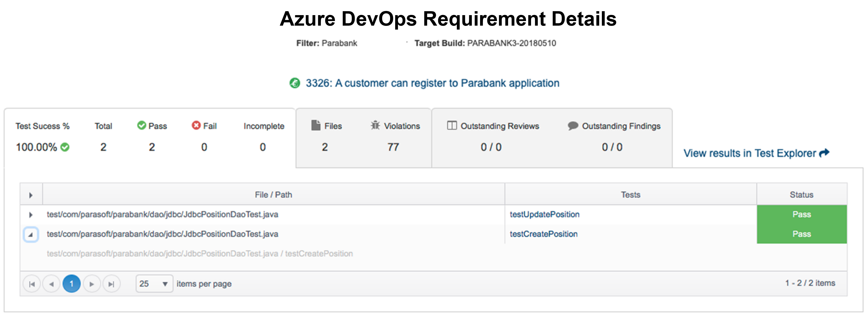Switch to Outstanding Reviews and Findings tab
868x316 pixels.
click(x=552, y=138)
